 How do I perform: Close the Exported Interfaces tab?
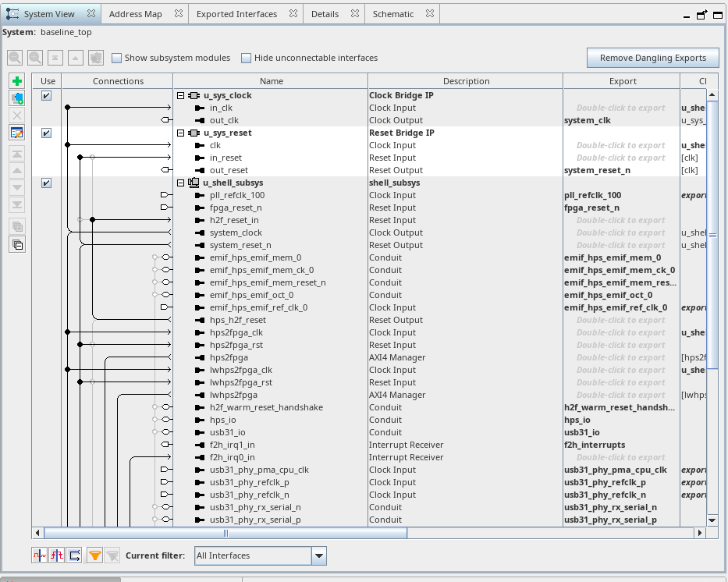(x=293, y=13)
